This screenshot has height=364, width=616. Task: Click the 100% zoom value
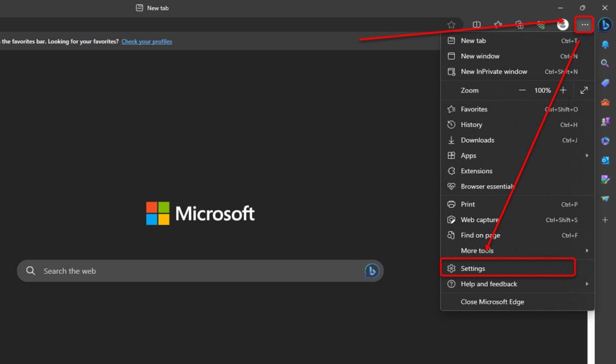543,90
